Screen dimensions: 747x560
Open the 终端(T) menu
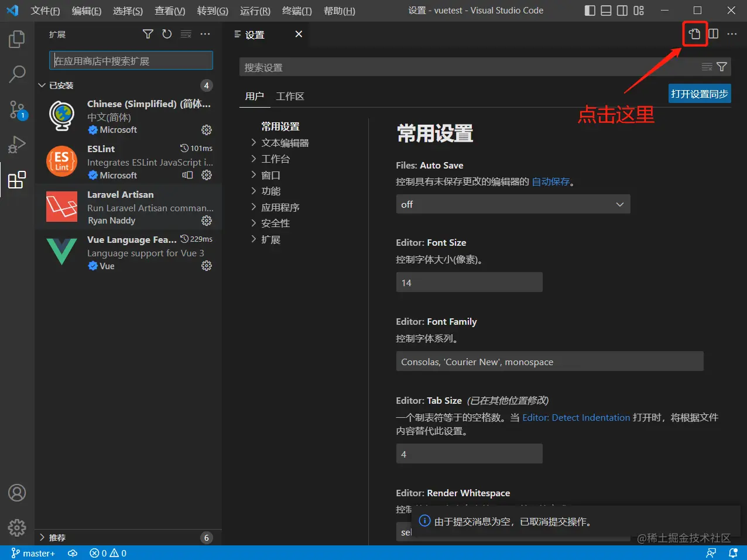(x=297, y=11)
